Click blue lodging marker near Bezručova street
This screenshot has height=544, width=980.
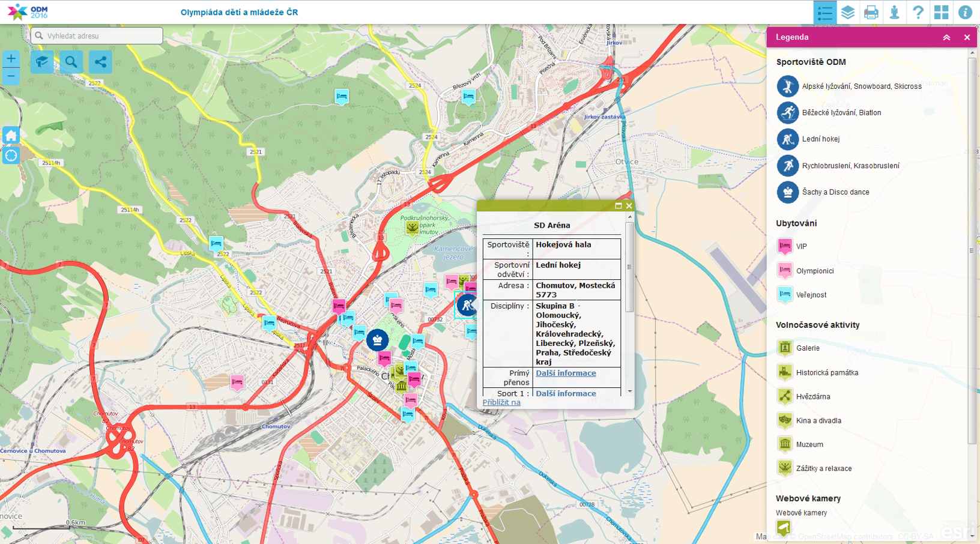[x=269, y=323]
